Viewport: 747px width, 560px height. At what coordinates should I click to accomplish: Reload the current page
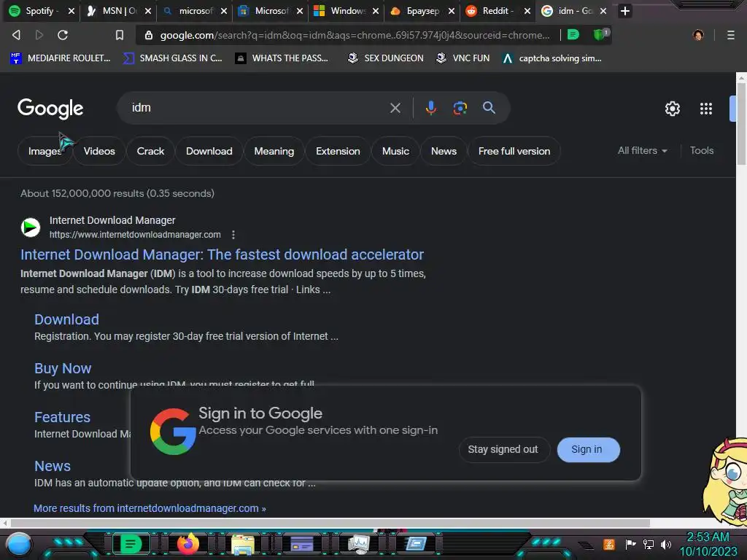(x=63, y=35)
